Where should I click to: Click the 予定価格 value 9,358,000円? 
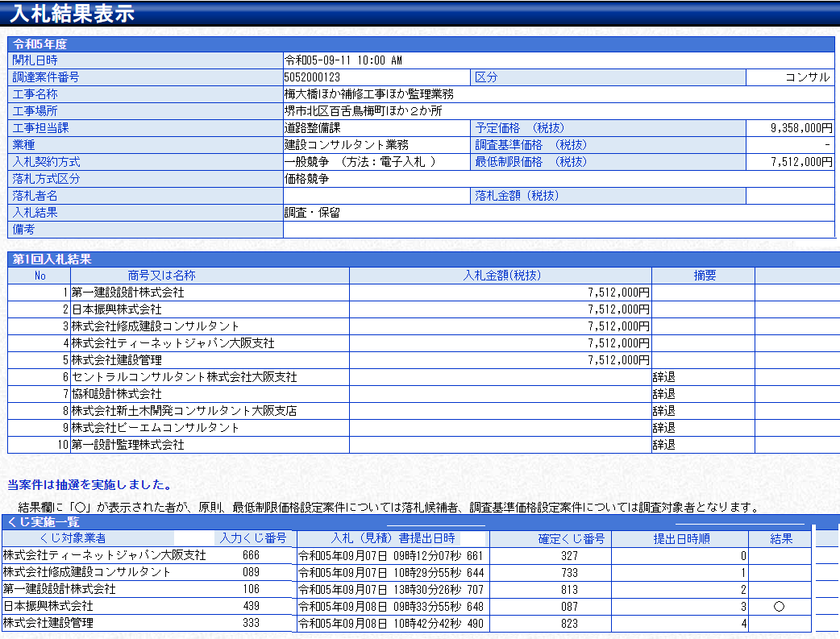pos(801,128)
